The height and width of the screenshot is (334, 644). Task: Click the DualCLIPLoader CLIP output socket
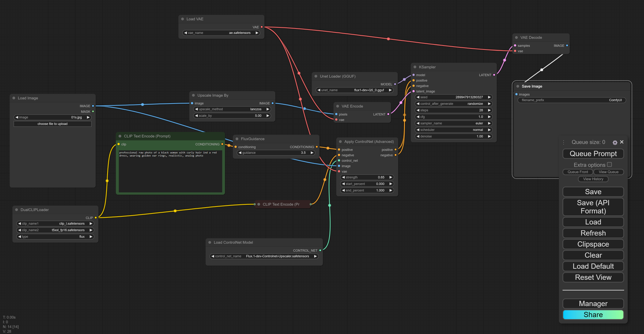coord(96,218)
